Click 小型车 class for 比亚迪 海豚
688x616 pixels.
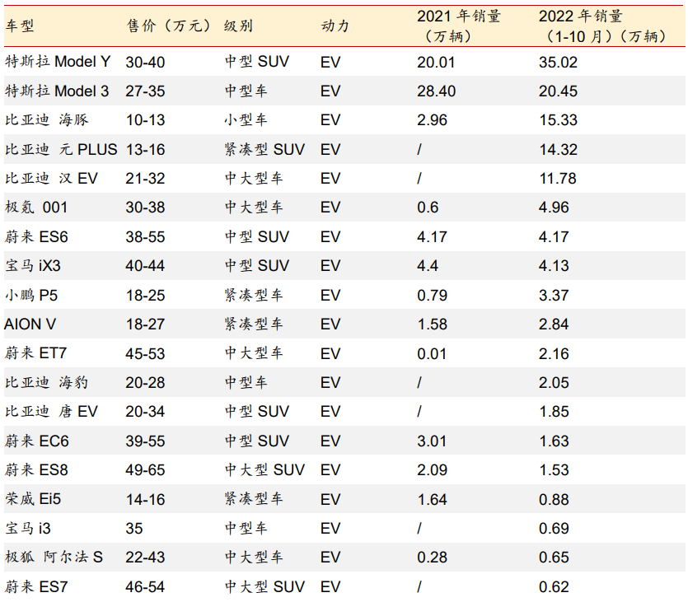[x=246, y=120]
